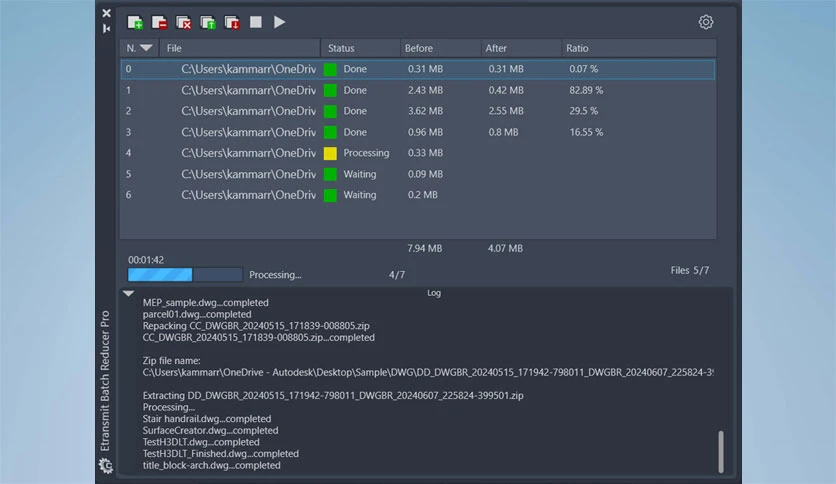Sort by the Before column header
The width and height of the screenshot is (836, 484).
(x=440, y=48)
